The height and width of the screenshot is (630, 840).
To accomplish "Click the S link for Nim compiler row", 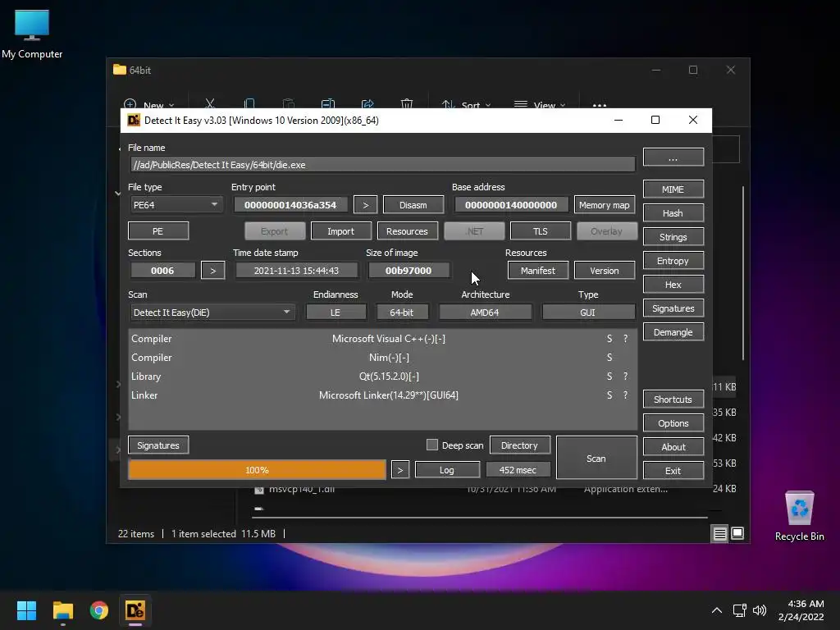I will tap(609, 358).
